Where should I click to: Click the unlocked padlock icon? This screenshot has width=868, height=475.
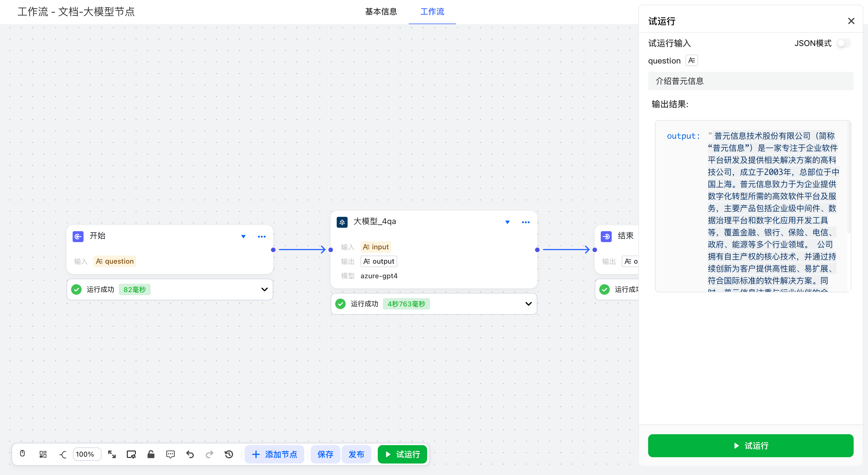(x=151, y=454)
